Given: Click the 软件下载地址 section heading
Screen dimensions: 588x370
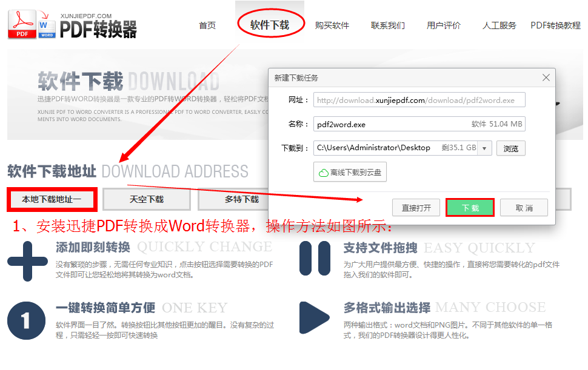Looking at the screenshot, I should tap(52, 171).
